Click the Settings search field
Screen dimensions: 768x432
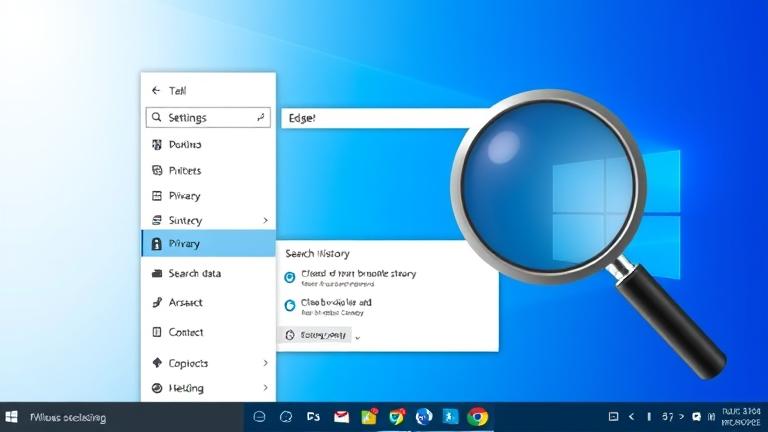(208, 118)
